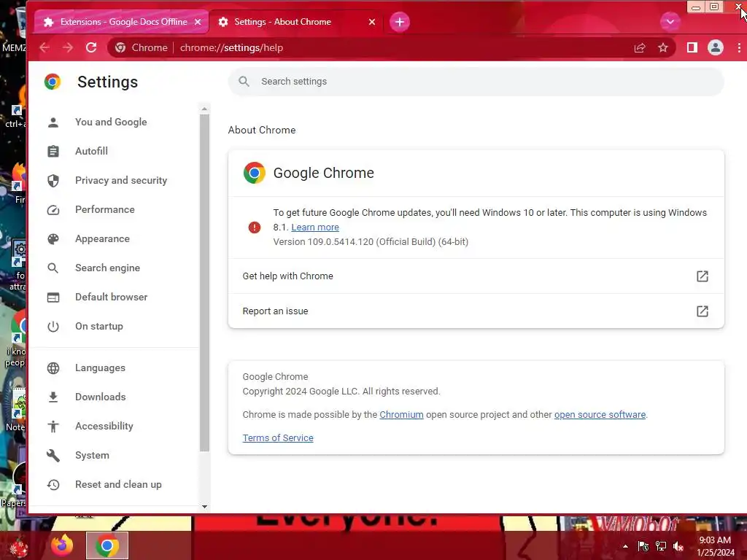This screenshot has width=747, height=560.
Task: Click the sidebar scroll down arrow
Action: tap(204, 507)
